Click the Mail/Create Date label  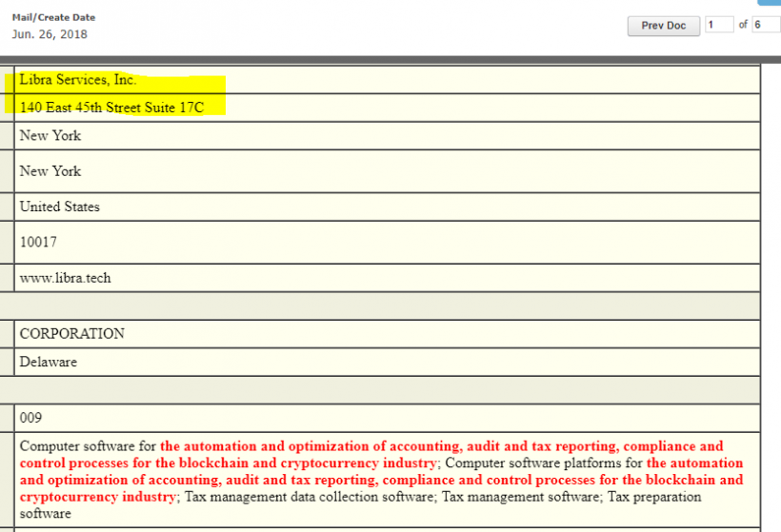(53, 17)
